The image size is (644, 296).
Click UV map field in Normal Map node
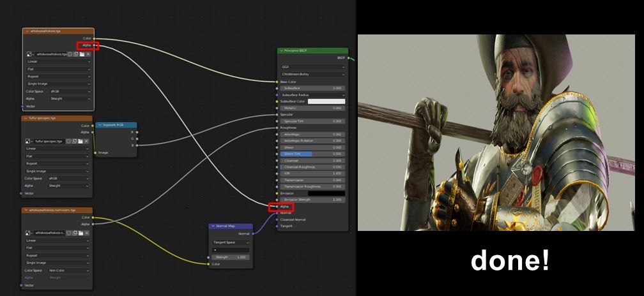pos(231,249)
